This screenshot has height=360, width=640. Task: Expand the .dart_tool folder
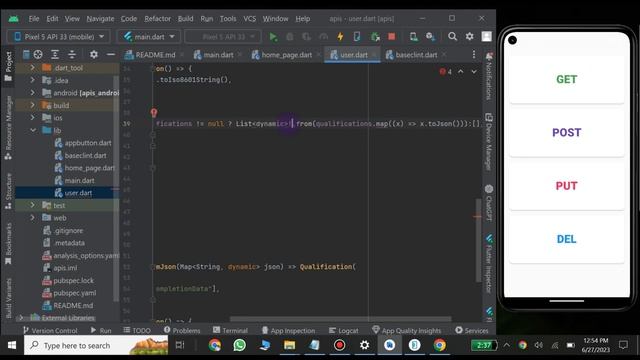point(33,68)
